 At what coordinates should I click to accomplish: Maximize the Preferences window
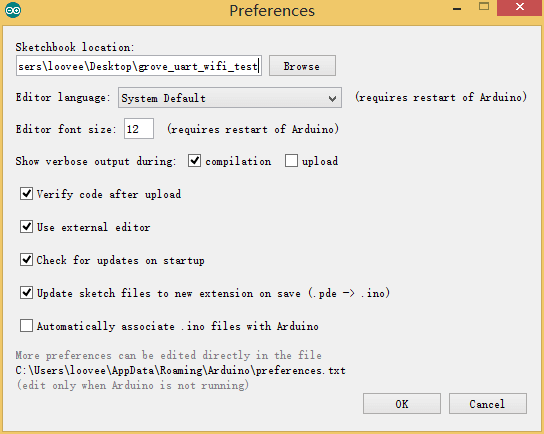(484, 7)
